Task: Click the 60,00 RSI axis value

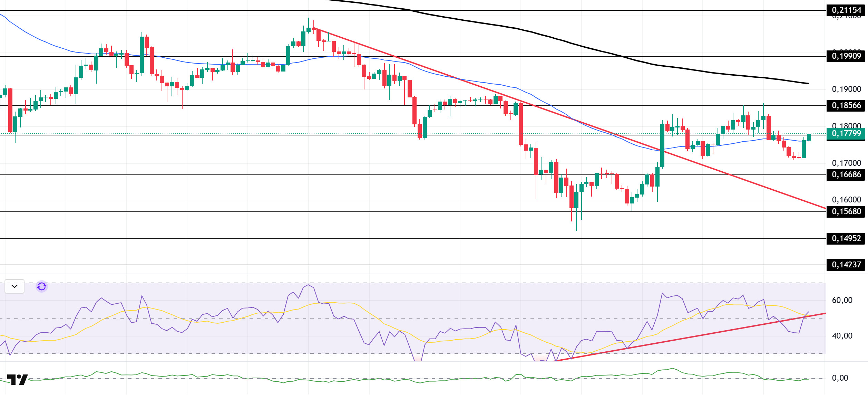Action: click(x=842, y=300)
